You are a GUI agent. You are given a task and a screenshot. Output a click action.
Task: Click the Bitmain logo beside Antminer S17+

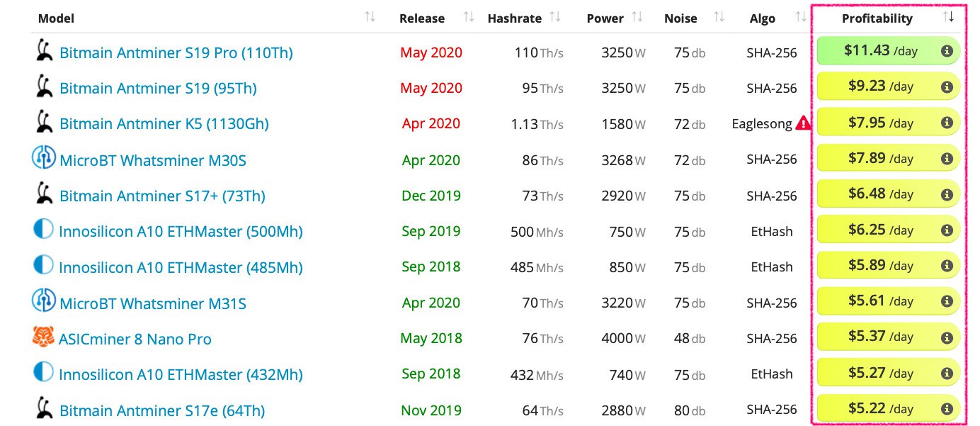pos(45,194)
